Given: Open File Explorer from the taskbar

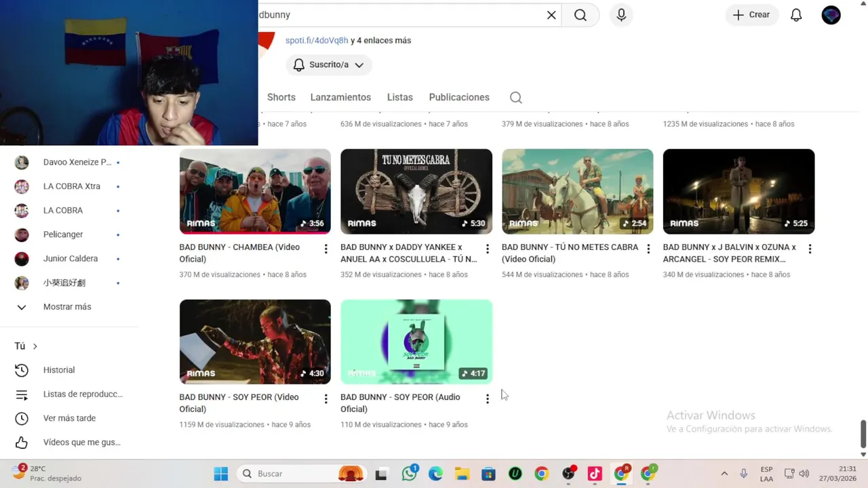Looking at the screenshot, I should tap(462, 474).
